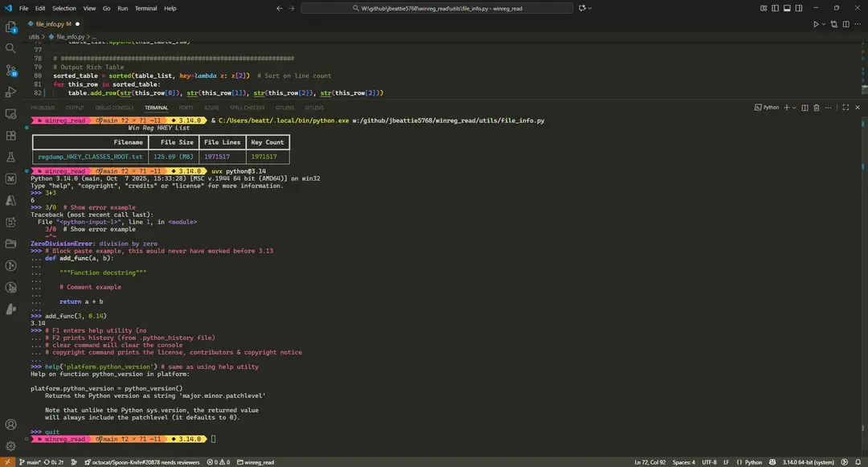
Task: Open the terminal launch profile dropdown chevron
Action: 794,107
